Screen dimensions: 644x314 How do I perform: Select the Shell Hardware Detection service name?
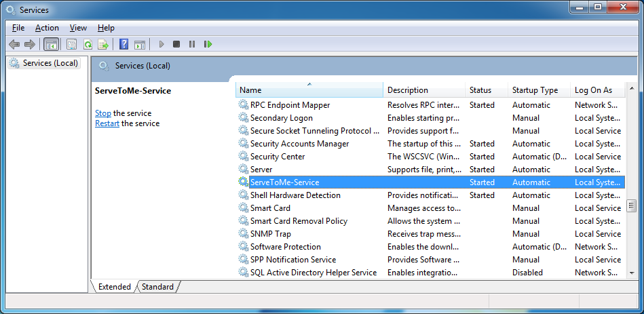coord(295,195)
